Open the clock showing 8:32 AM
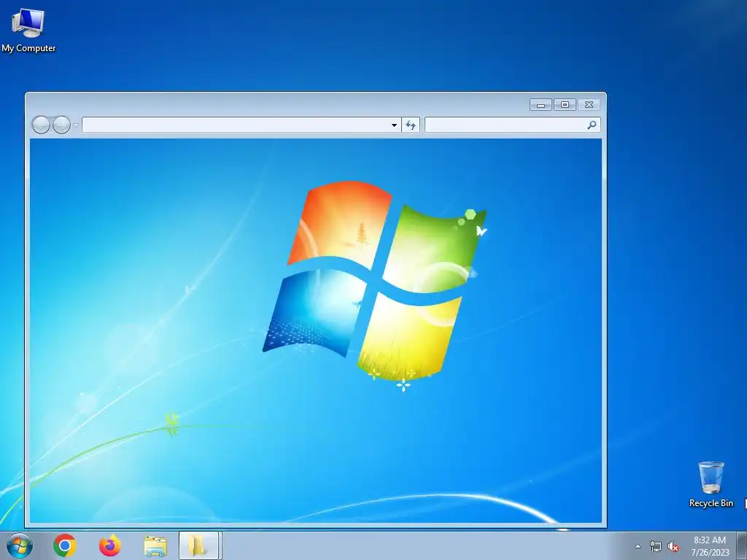Viewport: 747px width, 560px height. tap(710, 545)
